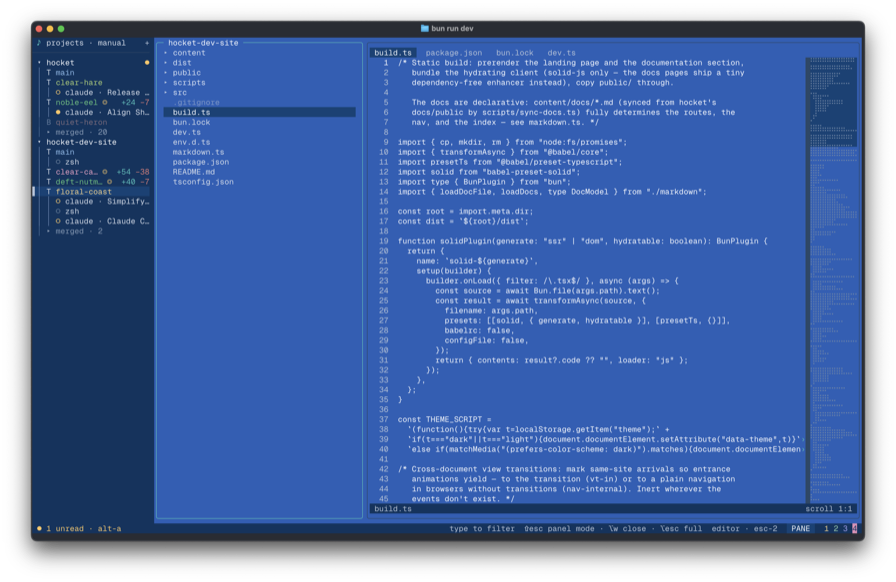This screenshot has height=582, width=896.
Task: Expand the dist folder
Action: [x=166, y=63]
